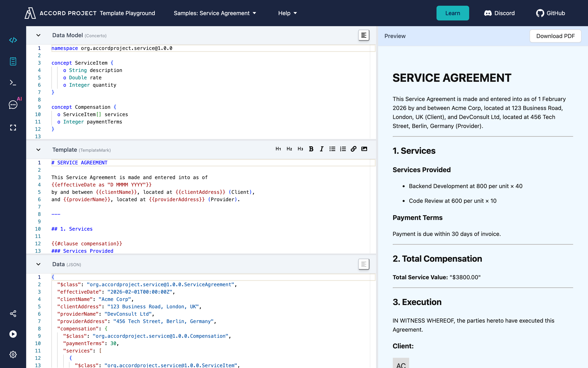Apply bold formatting in template
Screen dimensions: 588x368
[311, 149]
